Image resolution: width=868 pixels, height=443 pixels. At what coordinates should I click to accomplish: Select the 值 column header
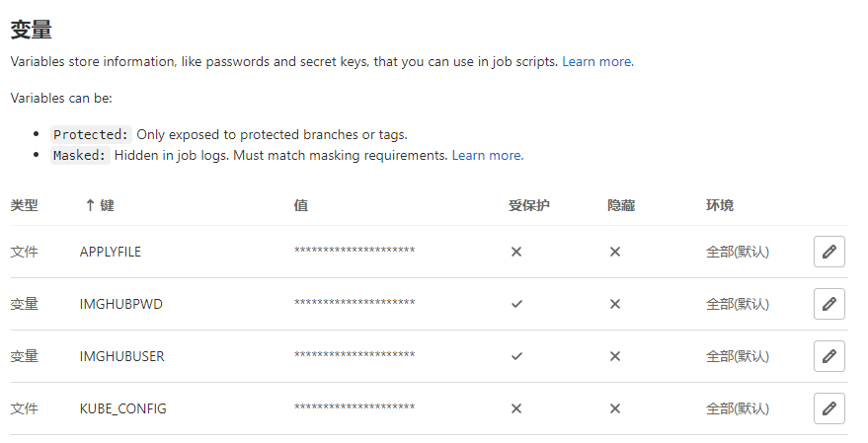(x=300, y=205)
